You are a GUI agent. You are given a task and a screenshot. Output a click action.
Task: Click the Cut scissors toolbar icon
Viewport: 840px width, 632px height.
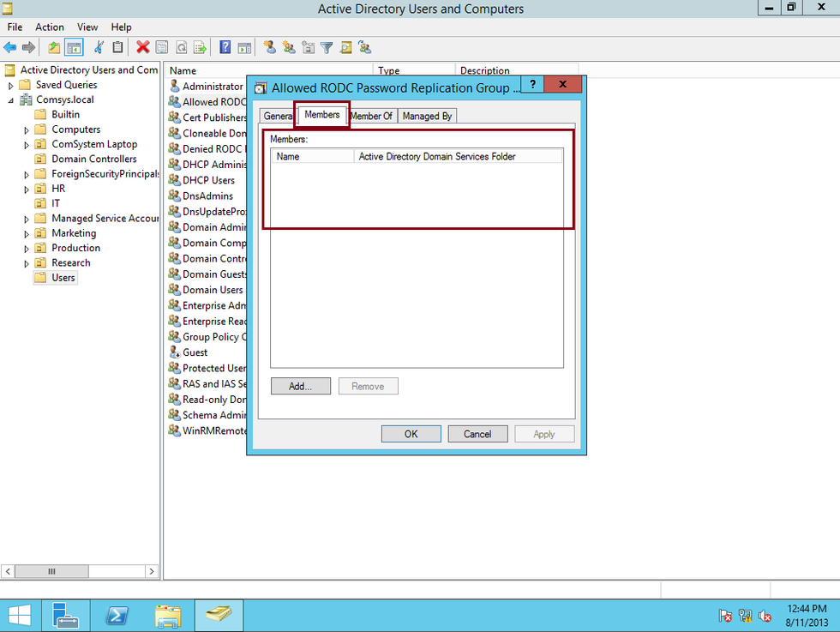[x=99, y=48]
